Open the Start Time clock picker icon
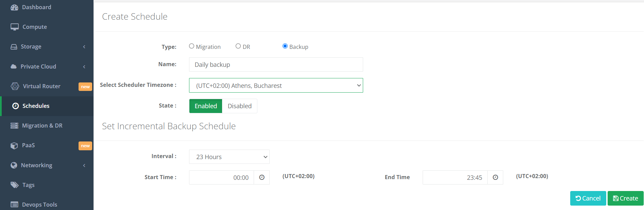The image size is (644, 210). (262, 177)
